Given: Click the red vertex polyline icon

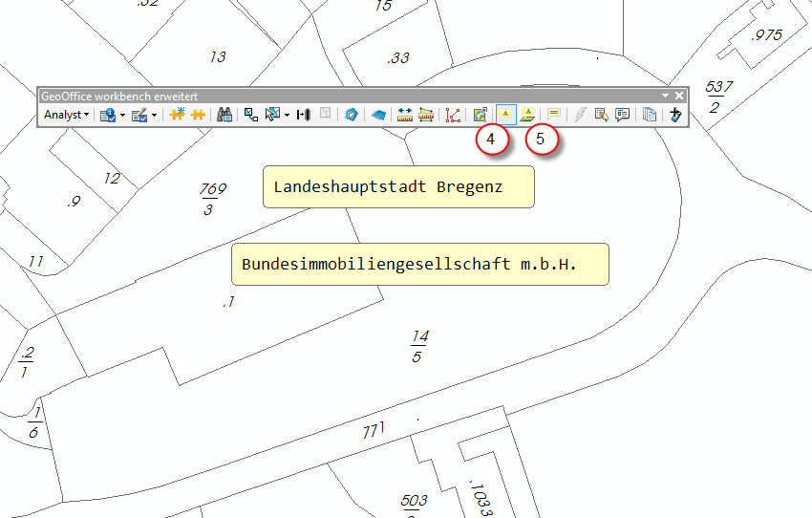Looking at the screenshot, I should [453, 115].
